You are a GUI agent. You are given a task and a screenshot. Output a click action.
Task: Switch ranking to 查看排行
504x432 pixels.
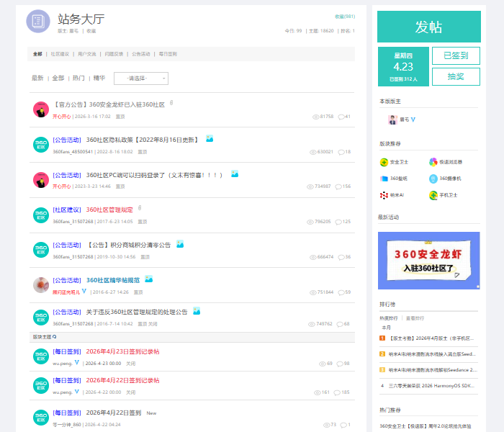pos(415,318)
